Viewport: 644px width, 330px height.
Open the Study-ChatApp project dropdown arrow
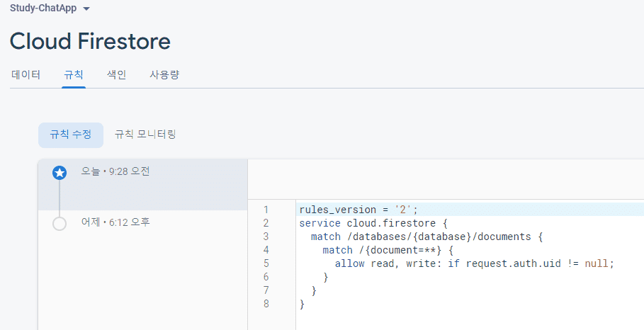tap(86, 8)
